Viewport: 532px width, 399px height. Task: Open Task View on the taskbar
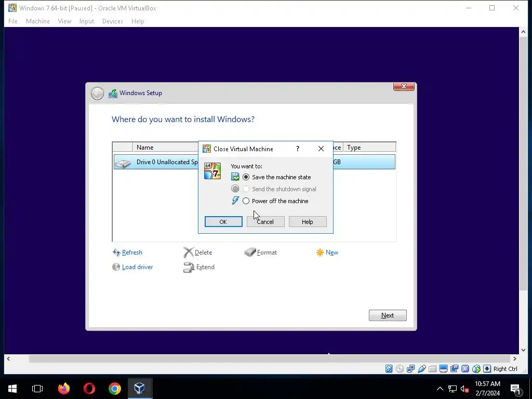[37, 389]
